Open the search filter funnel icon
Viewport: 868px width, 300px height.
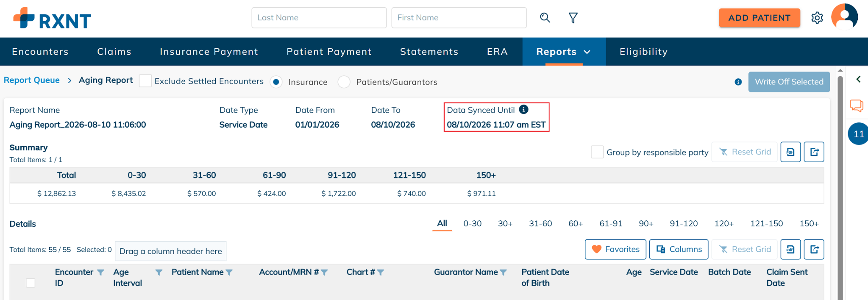click(x=573, y=18)
